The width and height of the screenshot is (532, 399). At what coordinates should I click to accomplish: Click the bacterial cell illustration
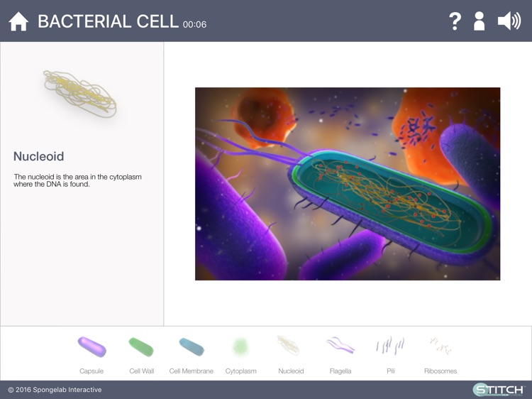click(x=348, y=183)
